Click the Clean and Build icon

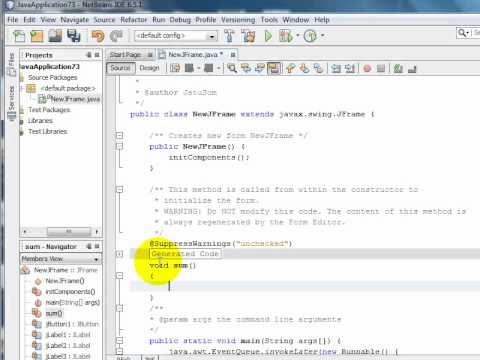[248, 36]
